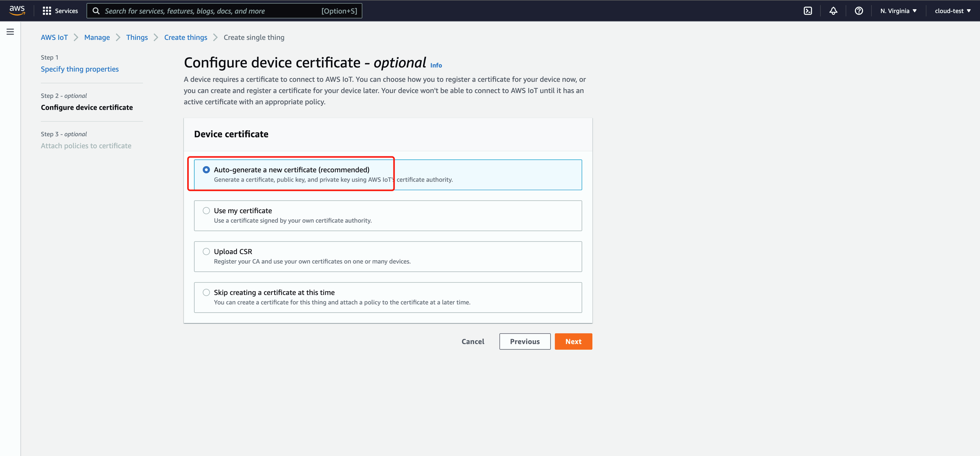Expand N. Virginia region dropdown

pos(898,11)
